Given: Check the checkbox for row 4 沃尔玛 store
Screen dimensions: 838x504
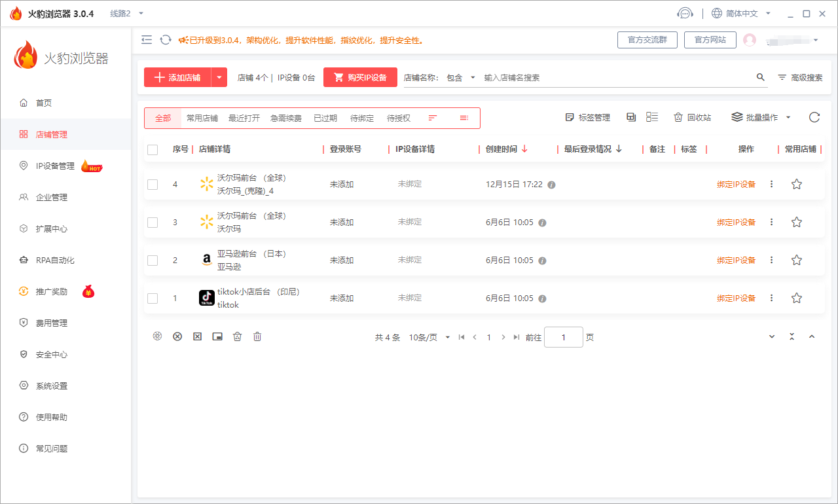Looking at the screenshot, I should 153,185.
